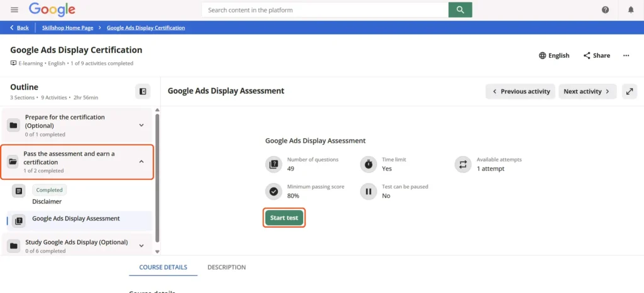
Task: Click the Available attempts repeat icon
Action: pos(463,165)
